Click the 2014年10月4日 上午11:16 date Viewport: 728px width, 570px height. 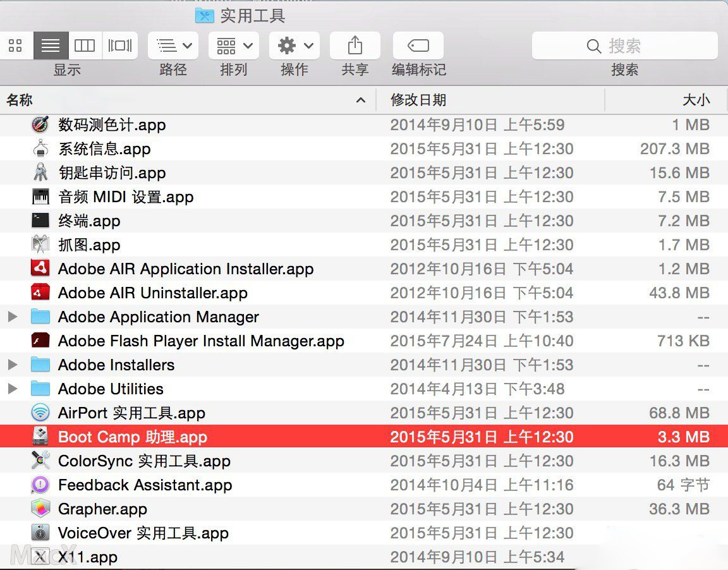pyautogui.click(x=482, y=485)
